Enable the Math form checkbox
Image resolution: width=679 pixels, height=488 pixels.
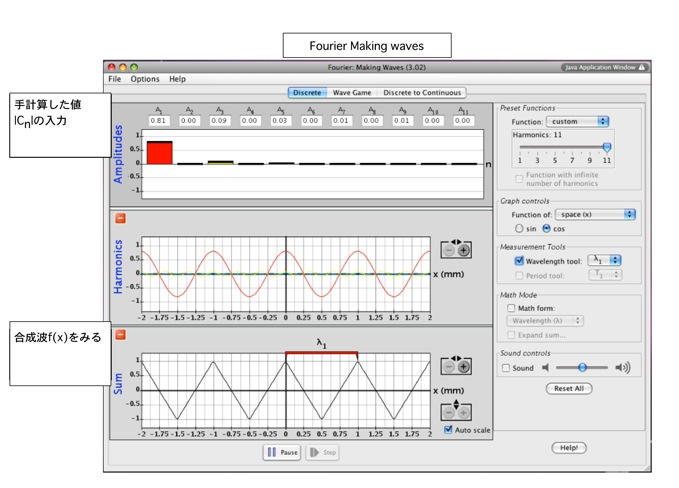click(x=511, y=308)
